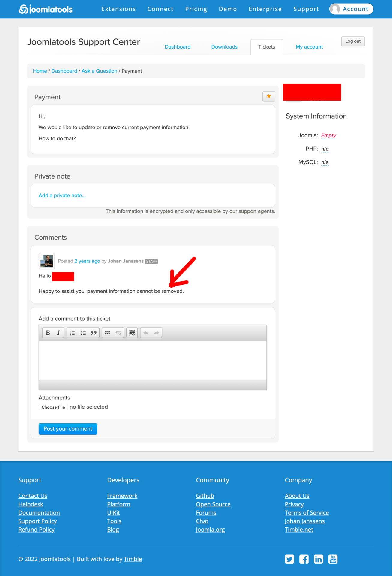Open UIKit footer link
The image size is (392, 576).
pos(114,513)
